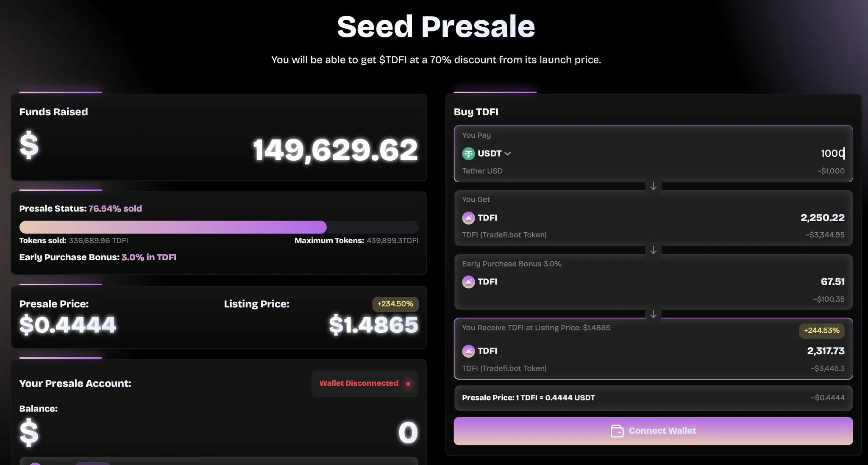The height and width of the screenshot is (465, 868).
Task: Click the Funds Raised amount 149,629.62
Action: tap(335, 150)
